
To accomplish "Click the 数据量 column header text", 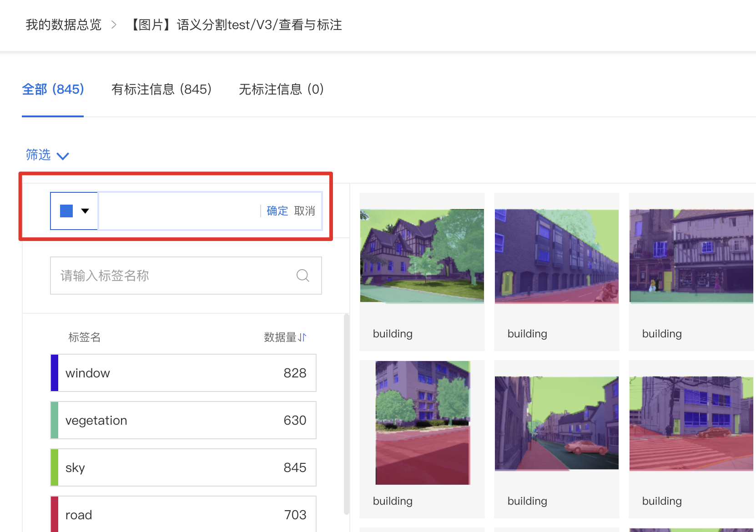I will (x=280, y=337).
